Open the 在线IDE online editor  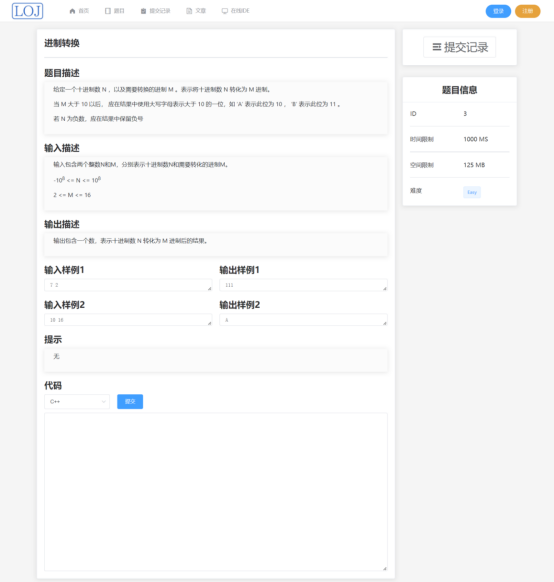(236, 11)
